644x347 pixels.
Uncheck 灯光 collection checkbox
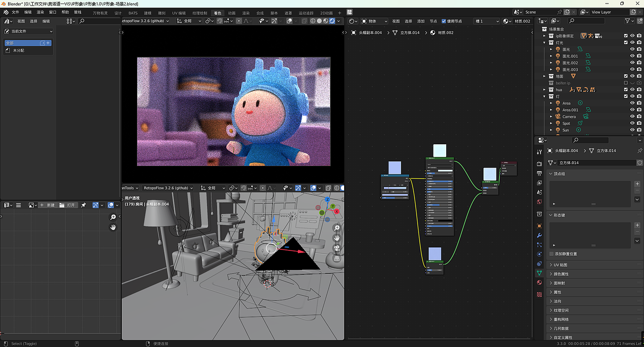tap(626, 43)
